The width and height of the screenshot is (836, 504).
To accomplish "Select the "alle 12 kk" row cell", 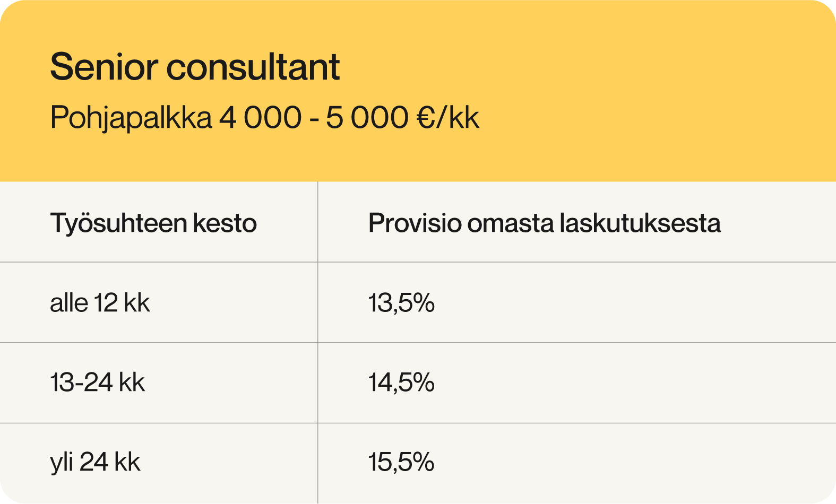I will [100, 303].
